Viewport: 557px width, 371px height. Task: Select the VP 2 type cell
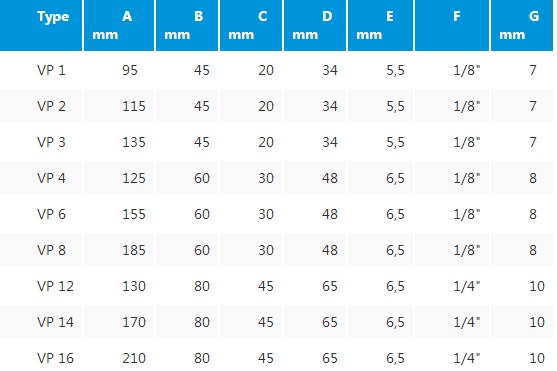coord(51,106)
